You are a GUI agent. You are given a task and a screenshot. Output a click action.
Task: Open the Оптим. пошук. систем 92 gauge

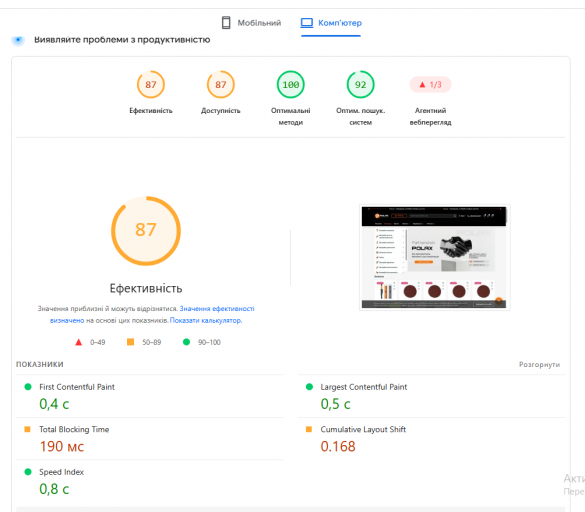click(x=360, y=85)
